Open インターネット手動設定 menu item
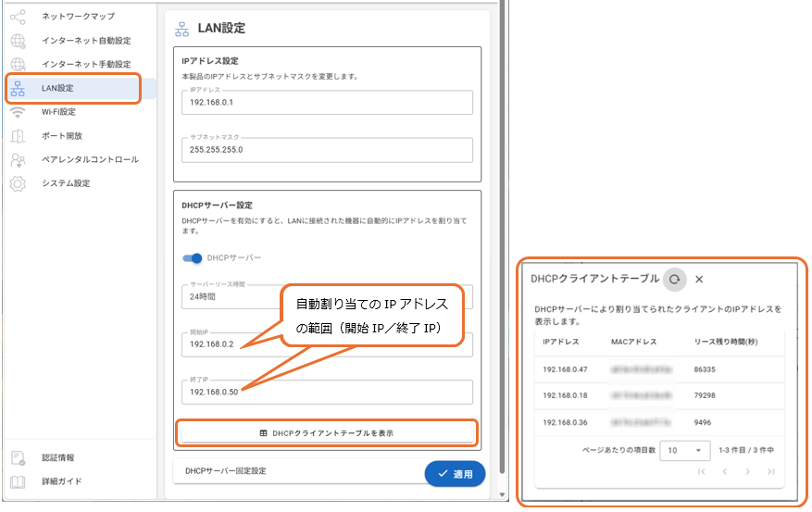This screenshot has height=512, width=812. (x=86, y=65)
